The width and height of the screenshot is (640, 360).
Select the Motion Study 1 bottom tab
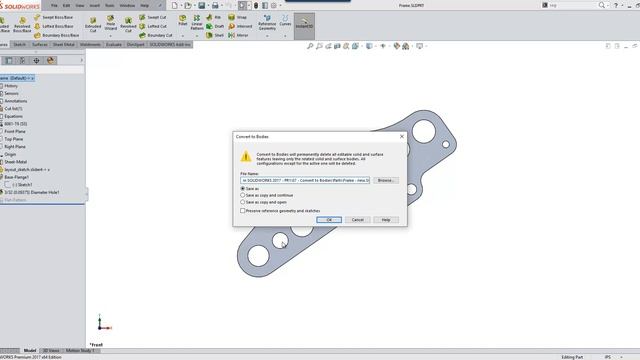point(80,351)
